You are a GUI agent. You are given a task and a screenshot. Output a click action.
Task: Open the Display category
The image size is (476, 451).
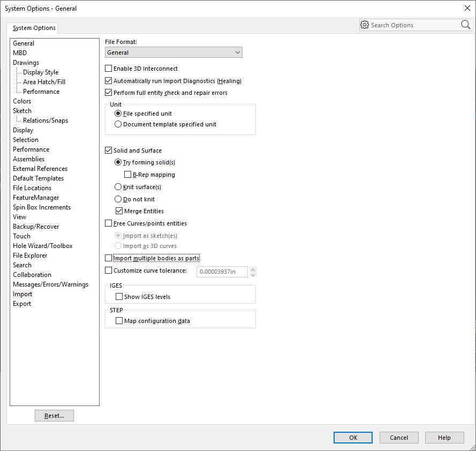[23, 130]
